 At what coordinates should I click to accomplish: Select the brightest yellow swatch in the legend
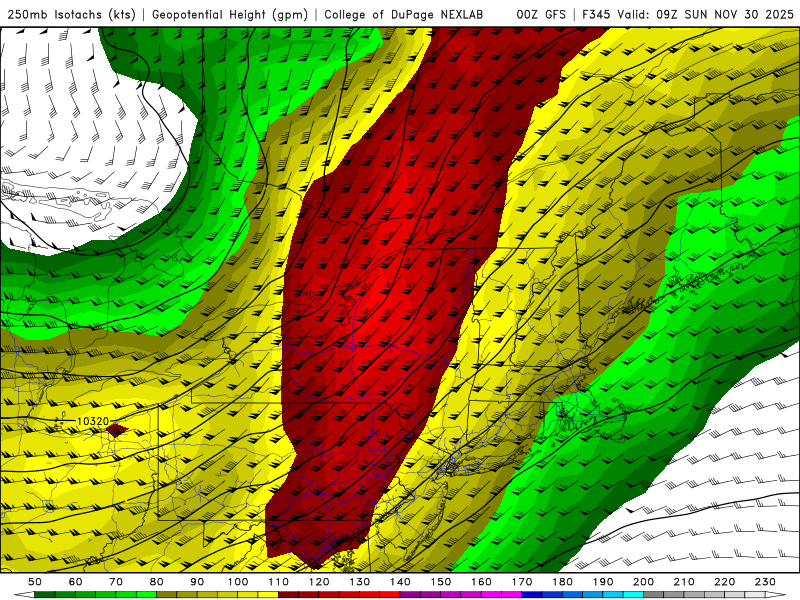coord(268,594)
